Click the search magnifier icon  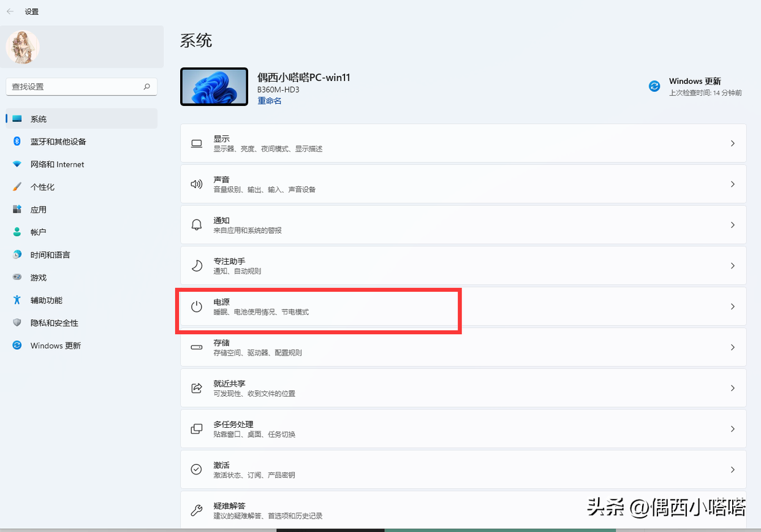(147, 87)
